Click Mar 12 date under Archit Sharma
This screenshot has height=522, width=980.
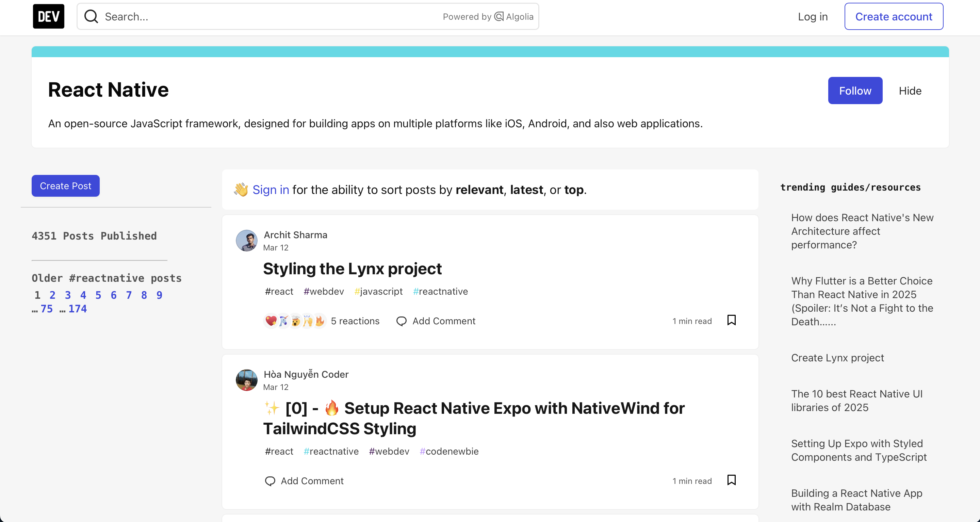click(x=276, y=248)
